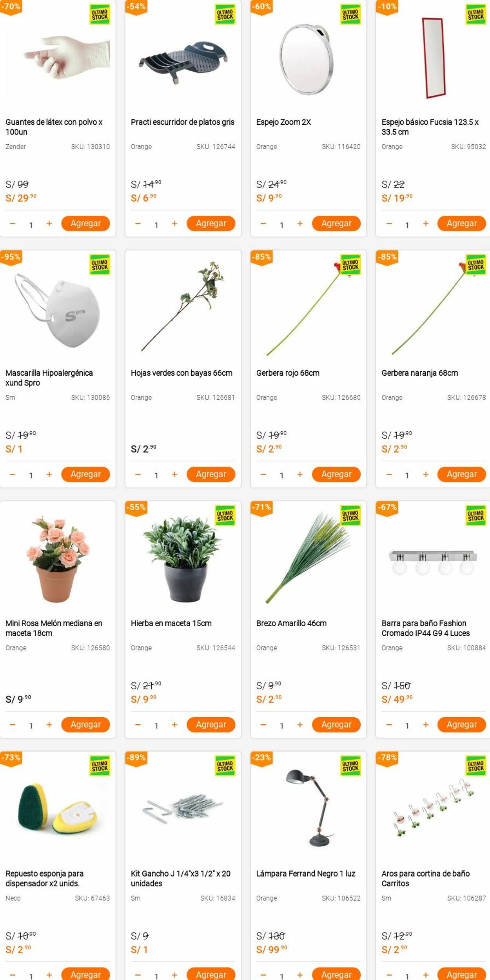Click plus icon for Brezo Amarillo 46cm
Image resolution: width=490 pixels, height=980 pixels.
(x=300, y=725)
